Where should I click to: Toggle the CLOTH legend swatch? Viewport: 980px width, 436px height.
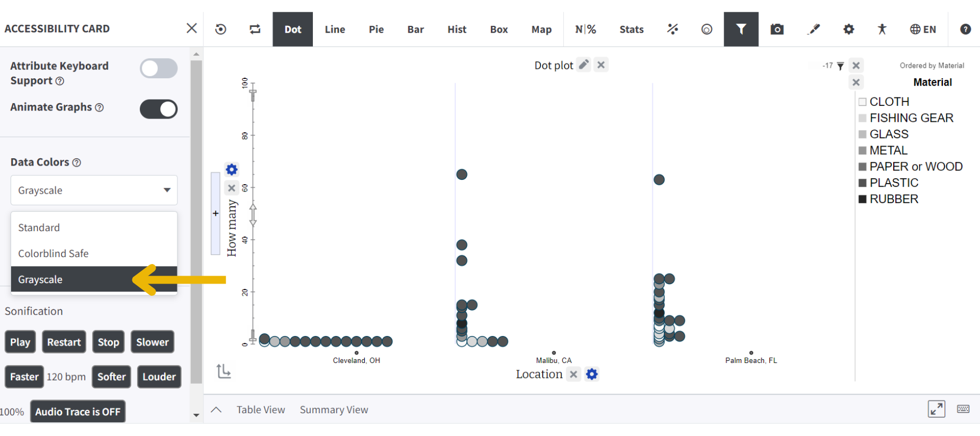click(862, 102)
